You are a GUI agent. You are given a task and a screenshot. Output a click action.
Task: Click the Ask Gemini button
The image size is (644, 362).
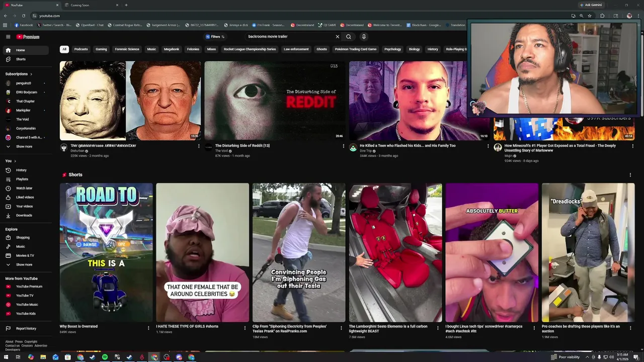pos(591,5)
